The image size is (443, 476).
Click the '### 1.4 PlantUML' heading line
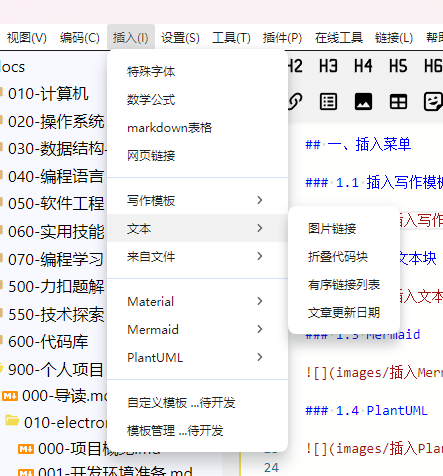coord(366,411)
